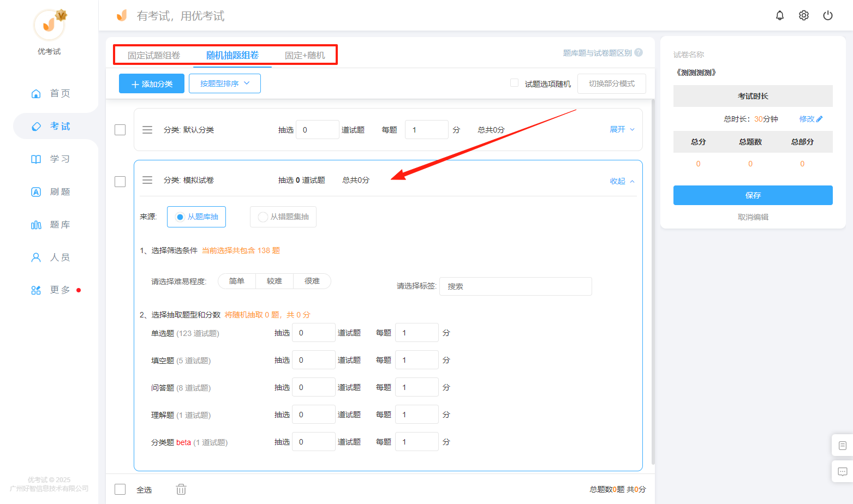Click the 题库题与试卷题区别 help icon
The height and width of the screenshot is (504, 853).
(x=639, y=52)
